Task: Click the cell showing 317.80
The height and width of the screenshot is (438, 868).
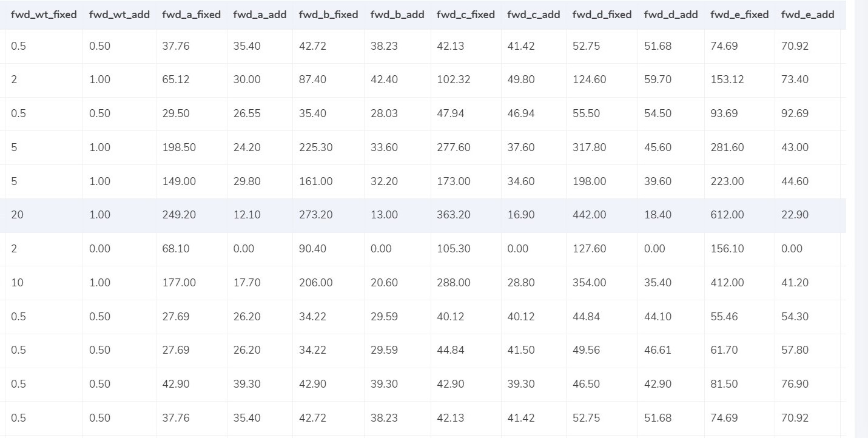Action: coord(589,147)
